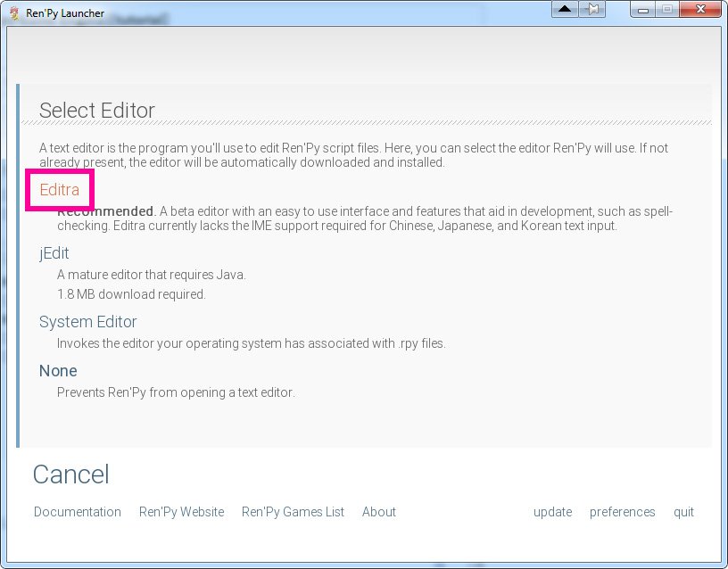Click the Select Editor heading
The width and height of the screenshot is (728, 569).
(x=97, y=111)
